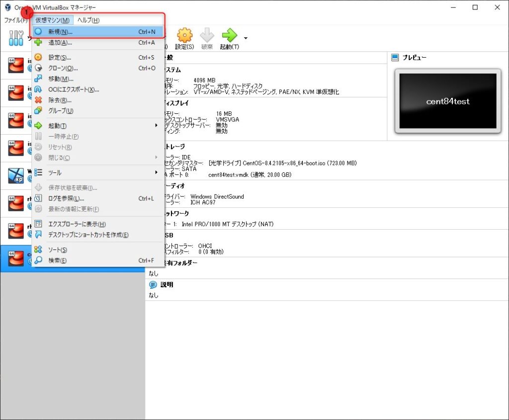Click the VT-x/AMD-V acceleration text
The height and width of the screenshot is (420, 509).
click(266, 92)
